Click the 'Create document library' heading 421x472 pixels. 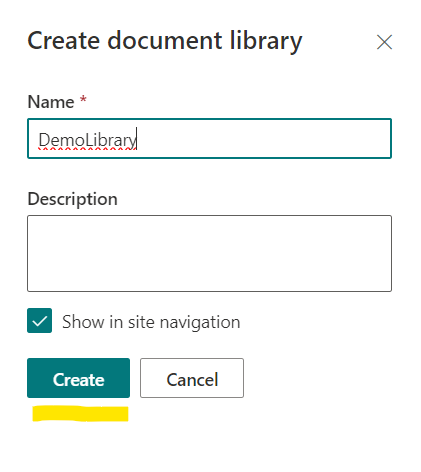pyautogui.click(x=165, y=41)
